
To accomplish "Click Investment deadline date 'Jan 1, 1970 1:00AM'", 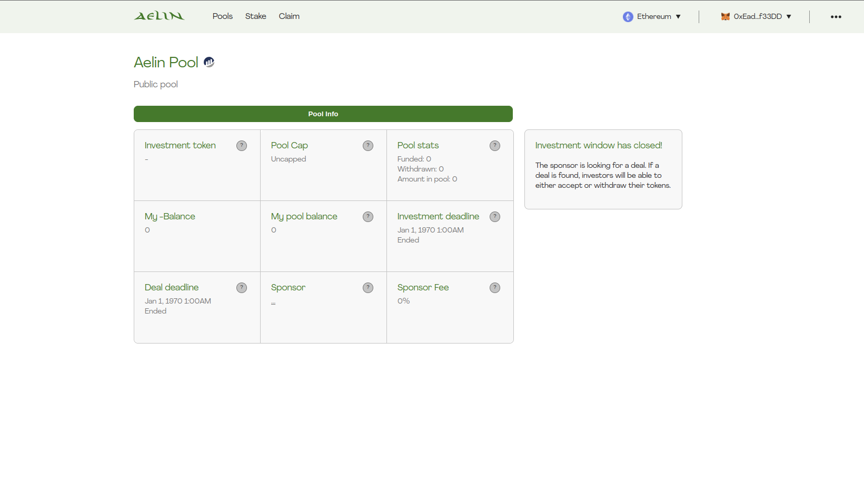I will 431,230.
